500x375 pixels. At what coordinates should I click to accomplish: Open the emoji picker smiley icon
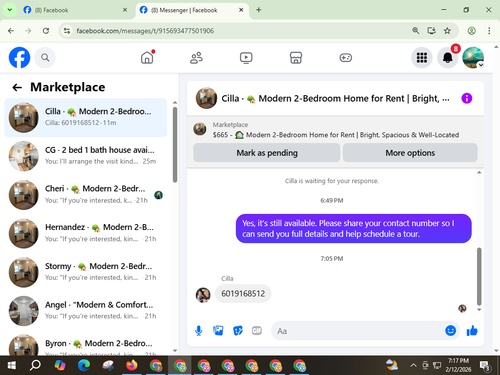450,330
